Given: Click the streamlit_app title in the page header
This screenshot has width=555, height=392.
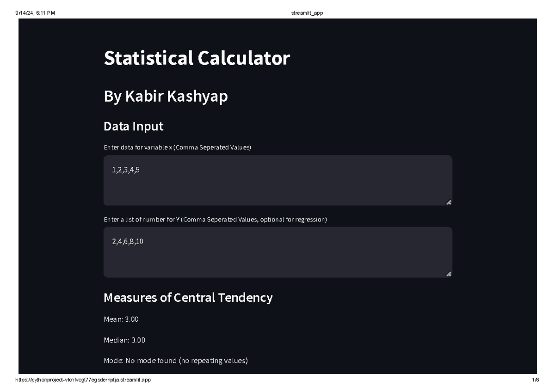Looking at the screenshot, I should (x=307, y=12).
